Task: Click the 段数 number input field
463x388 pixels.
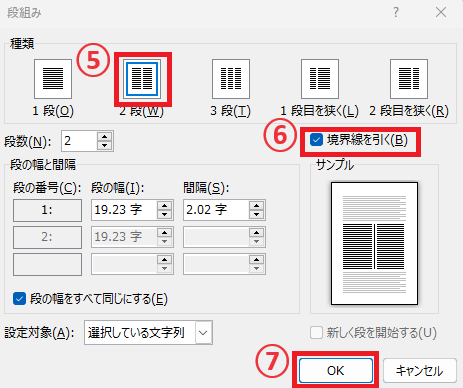Action: tap(79, 141)
